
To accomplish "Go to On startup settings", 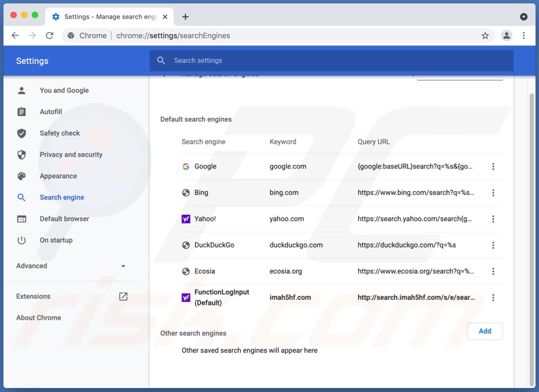I will coord(56,241).
